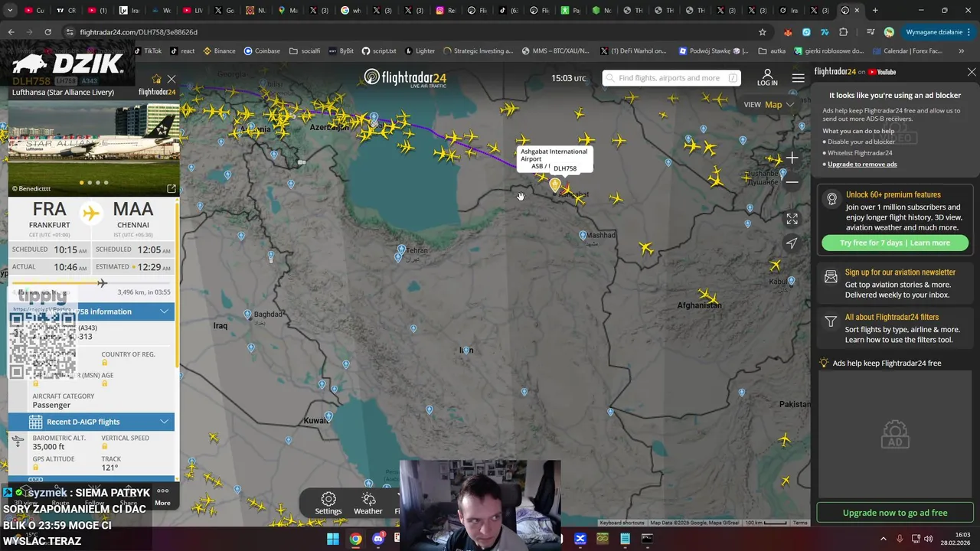Center map on my location arrow
This screenshot has width=980, height=551.
coord(792,243)
